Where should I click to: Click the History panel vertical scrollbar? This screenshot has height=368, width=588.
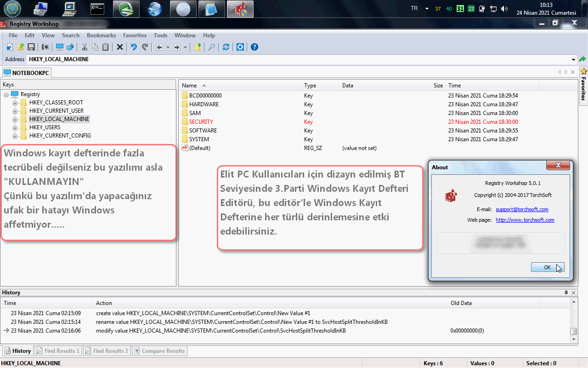[573, 320]
